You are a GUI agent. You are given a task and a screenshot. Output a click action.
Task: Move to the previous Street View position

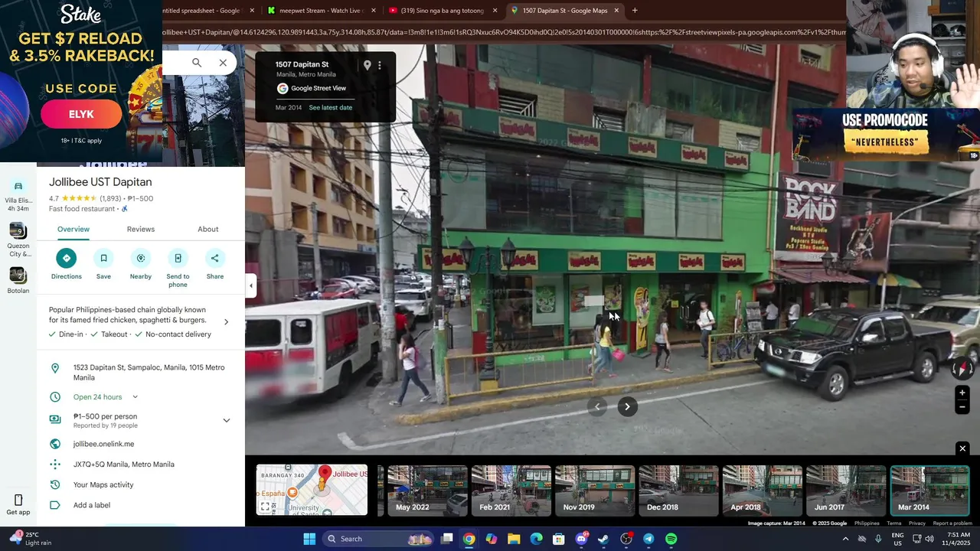coord(597,406)
